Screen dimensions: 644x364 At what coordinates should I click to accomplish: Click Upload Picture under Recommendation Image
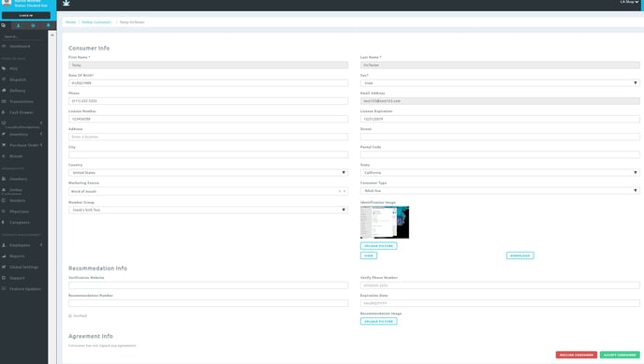pyautogui.click(x=379, y=321)
